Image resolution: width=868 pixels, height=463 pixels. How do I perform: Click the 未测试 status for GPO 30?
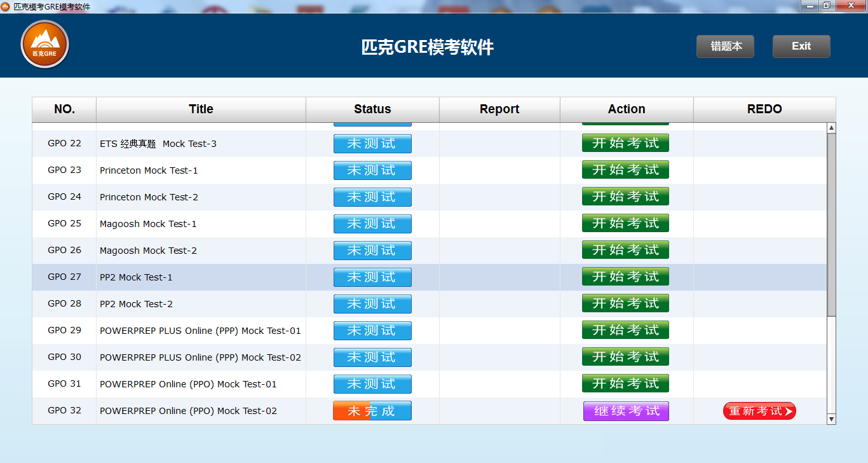tap(372, 357)
